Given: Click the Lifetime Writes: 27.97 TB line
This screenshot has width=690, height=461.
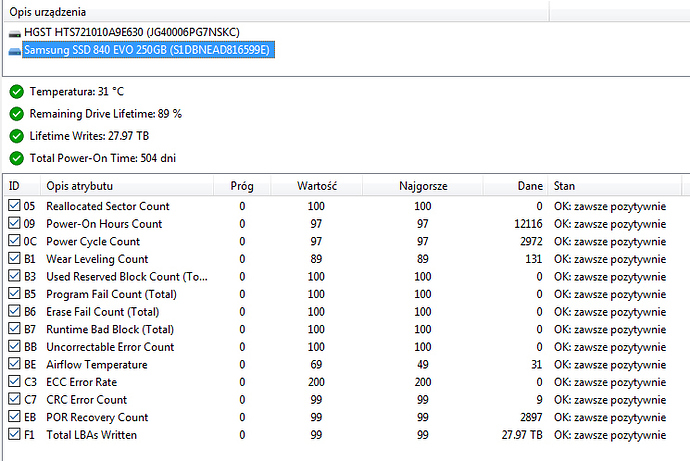Looking at the screenshot, I should point(89,135).
